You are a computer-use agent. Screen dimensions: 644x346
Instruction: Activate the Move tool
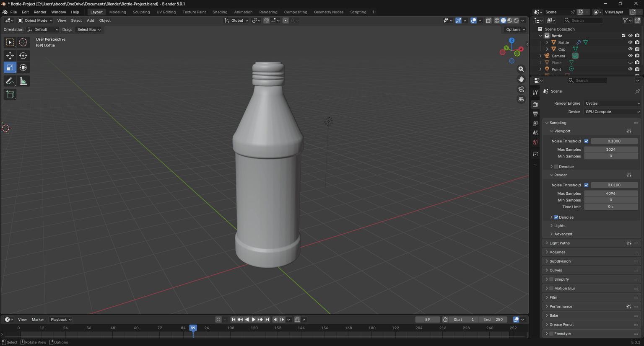coord(10,55)
